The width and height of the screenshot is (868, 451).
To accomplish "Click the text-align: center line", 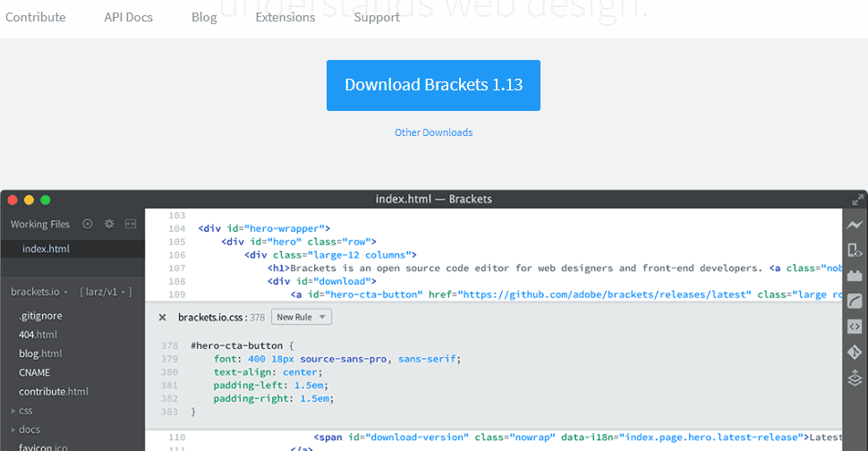I will click(x=268, y=372).
